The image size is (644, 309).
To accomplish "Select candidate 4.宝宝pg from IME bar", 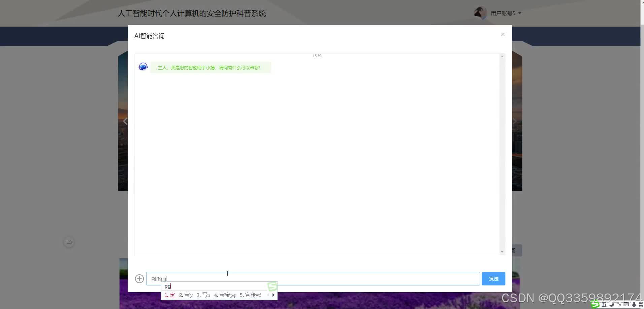I will pos(226,295).
